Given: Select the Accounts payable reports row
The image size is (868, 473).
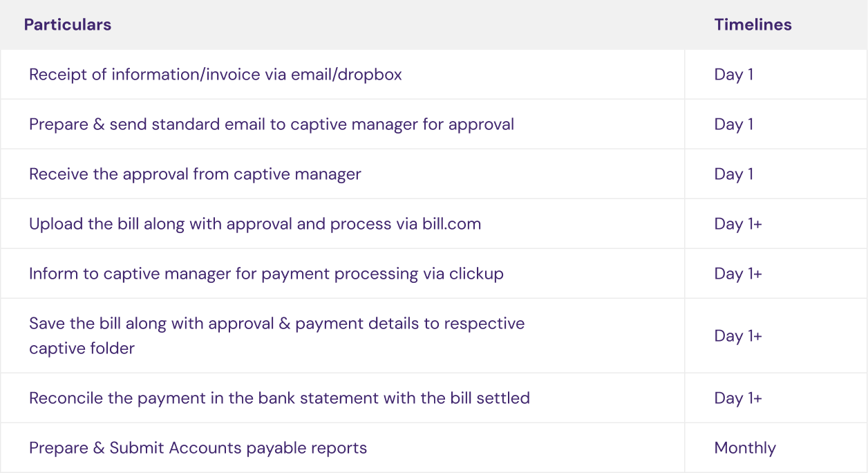Looking at the screenshot, I should [x=198, y=447].
